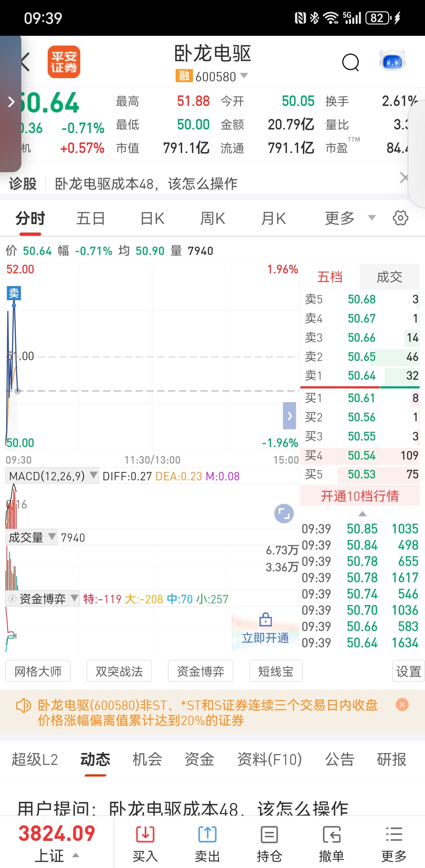Viewport: 425px width, 868px height.
Task: Switch to 机会 tab
Action: click(147, 759)
